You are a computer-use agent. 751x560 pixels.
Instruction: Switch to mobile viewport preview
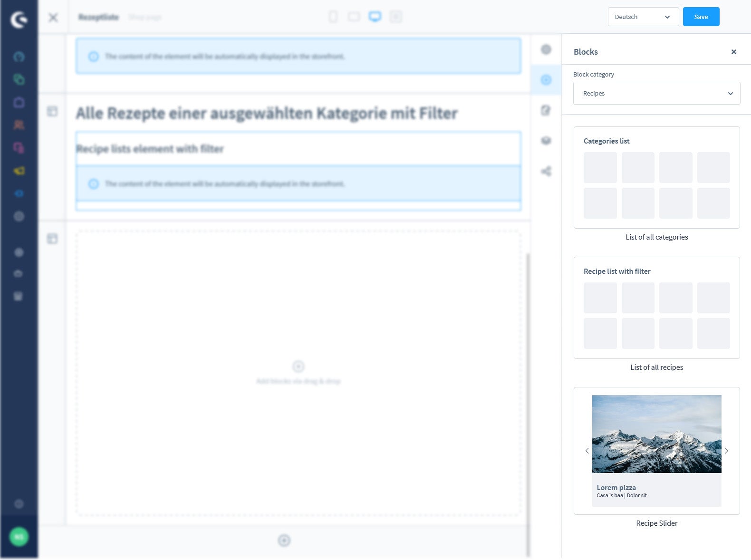[333, 17]
